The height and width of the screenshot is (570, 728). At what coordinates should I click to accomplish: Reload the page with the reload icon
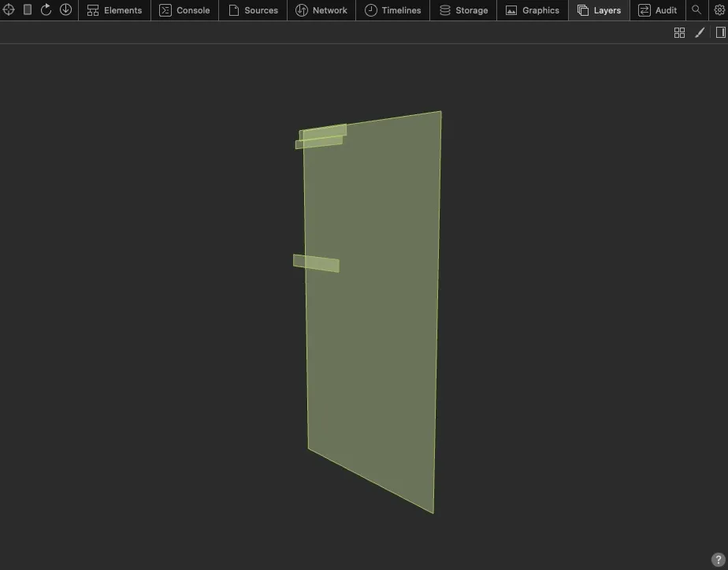click(46, 9)
